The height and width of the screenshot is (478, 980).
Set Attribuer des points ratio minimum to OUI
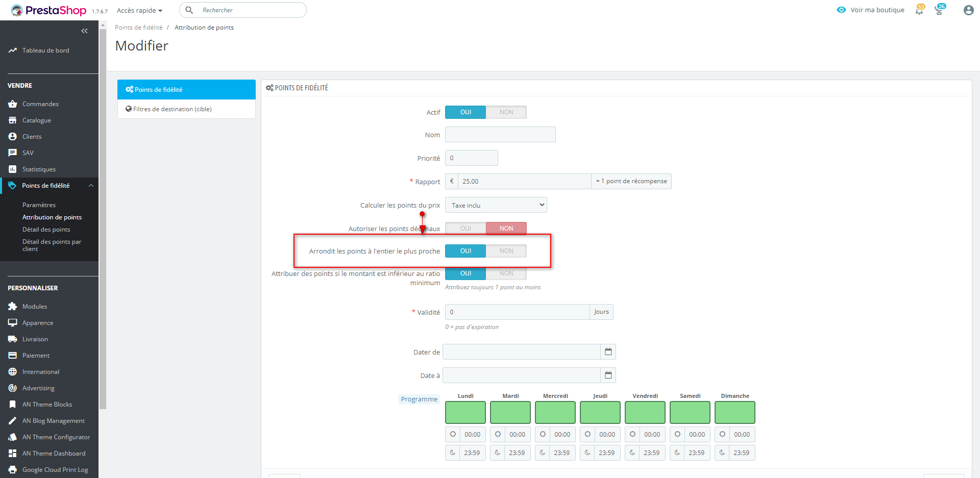[465, 273]
